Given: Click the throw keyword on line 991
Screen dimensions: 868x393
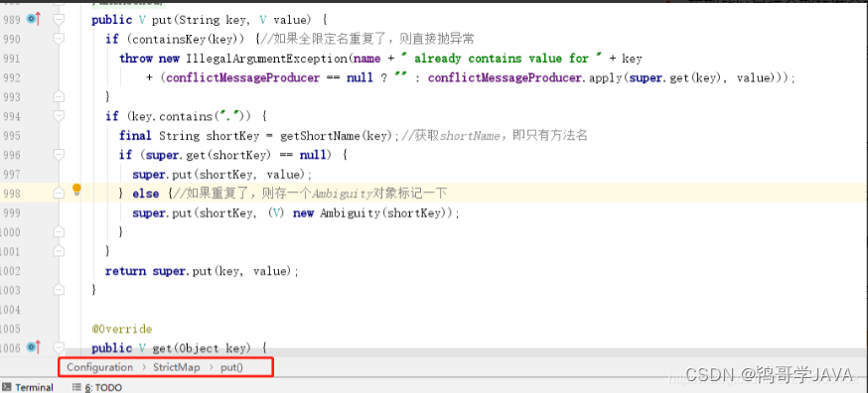Looking at the screenshot, I should pyautogui.click(x=136, y=59).
